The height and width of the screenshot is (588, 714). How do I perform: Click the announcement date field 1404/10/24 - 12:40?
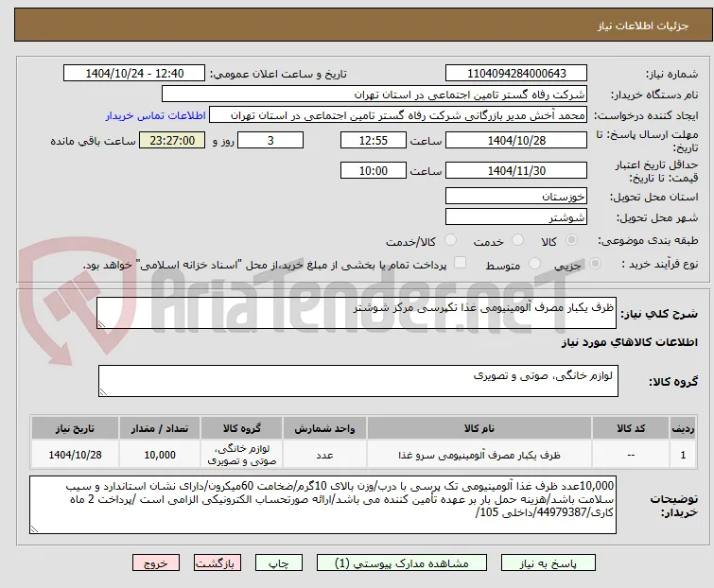point(134,74)
